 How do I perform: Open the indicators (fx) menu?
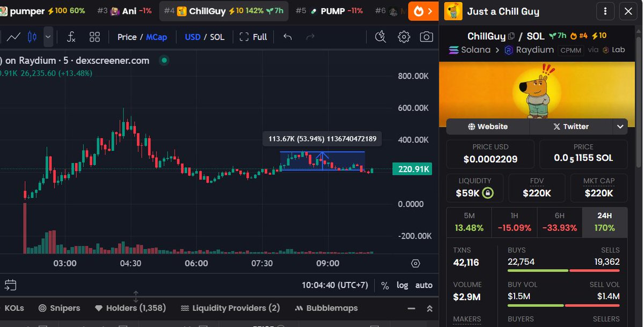pos(71,37)
